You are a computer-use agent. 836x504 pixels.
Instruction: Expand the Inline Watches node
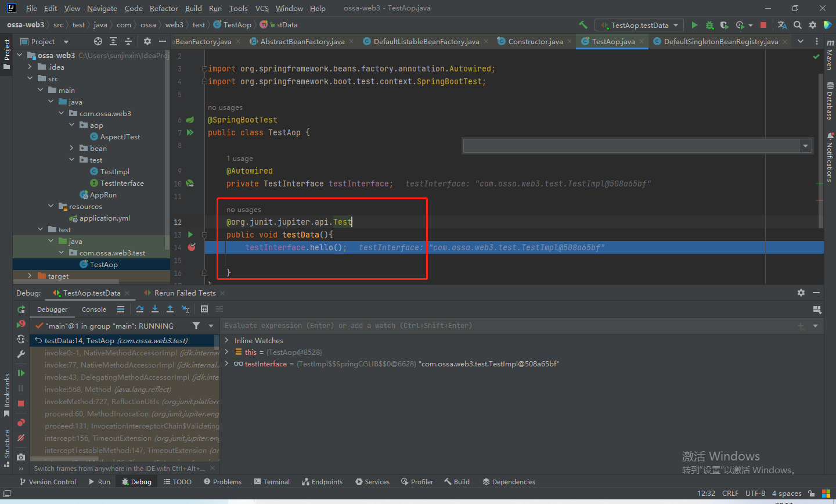(227, 340)
